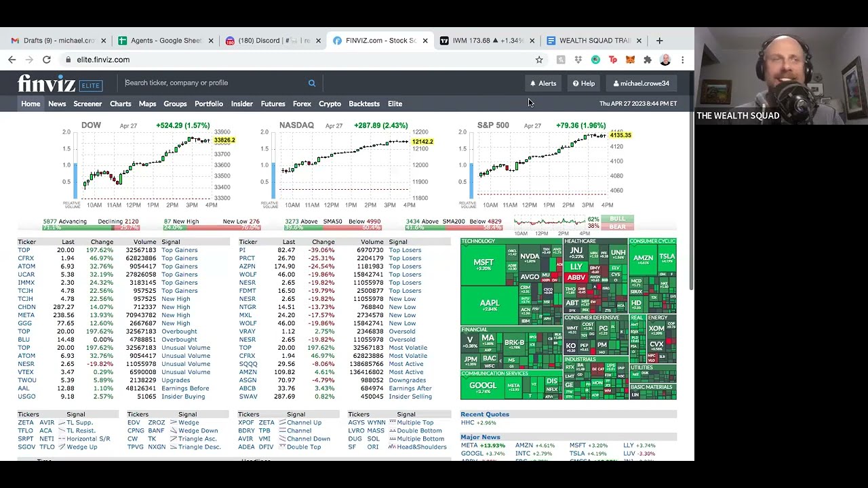Open ticker PRCT in Top Losers
The height and width of the screenshot is (488, 868).
(247, 258)
